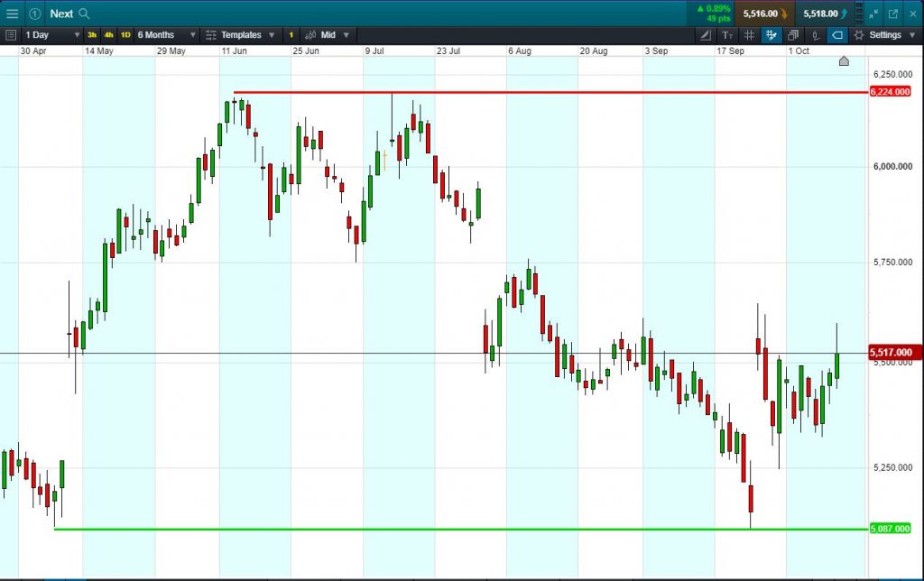Close the Next chart panel
The height and width of the screenshot is (581, 924).
click(912, 13)
